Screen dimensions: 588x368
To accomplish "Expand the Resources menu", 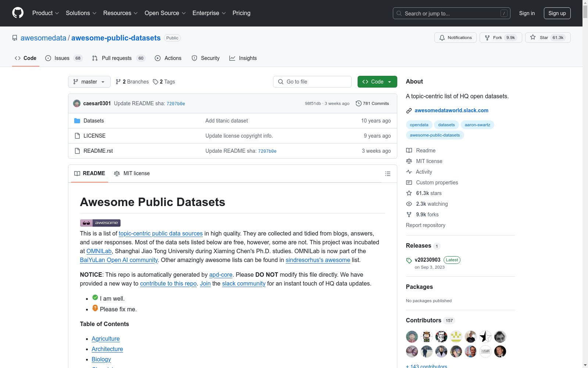I will click(x=121, y=13).
